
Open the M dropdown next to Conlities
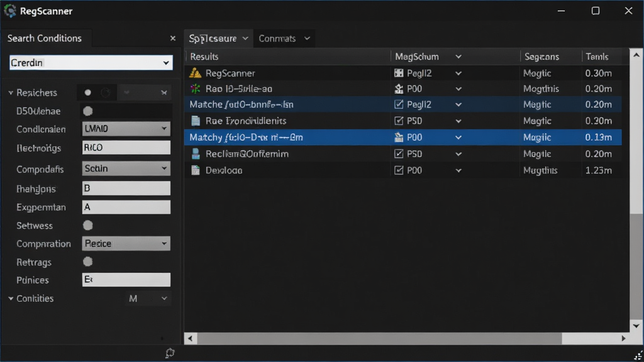point(148,299)
